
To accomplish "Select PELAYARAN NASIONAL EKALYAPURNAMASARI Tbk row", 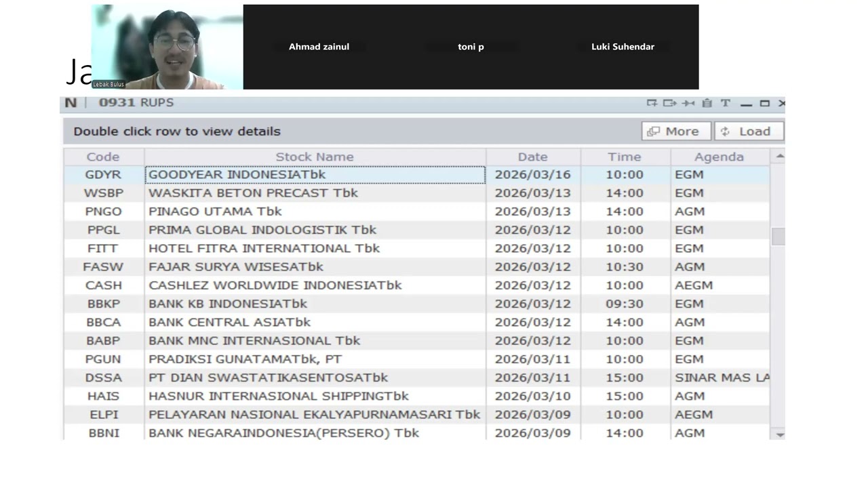I will [x=315, y=415].
